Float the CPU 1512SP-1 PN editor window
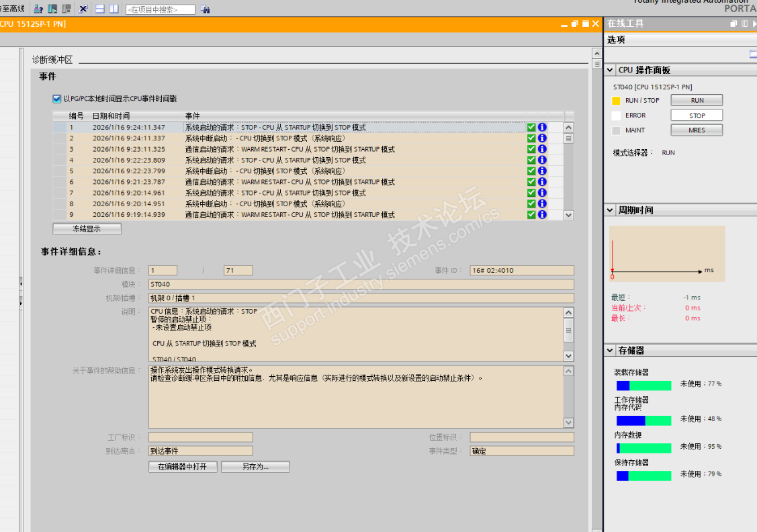The image size is (757, 532). coord(574,24)
